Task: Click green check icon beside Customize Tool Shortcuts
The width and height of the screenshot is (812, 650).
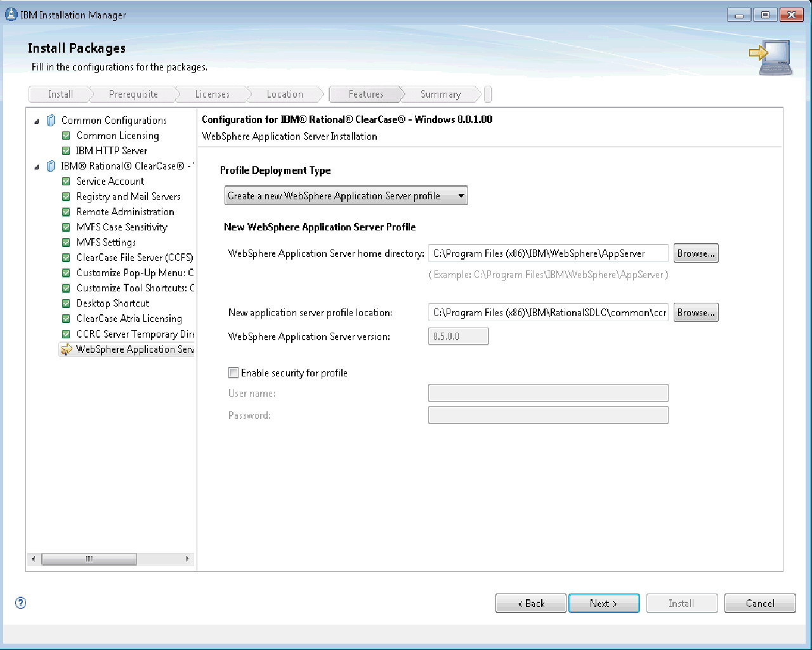Action: click(x=66, y=288)
